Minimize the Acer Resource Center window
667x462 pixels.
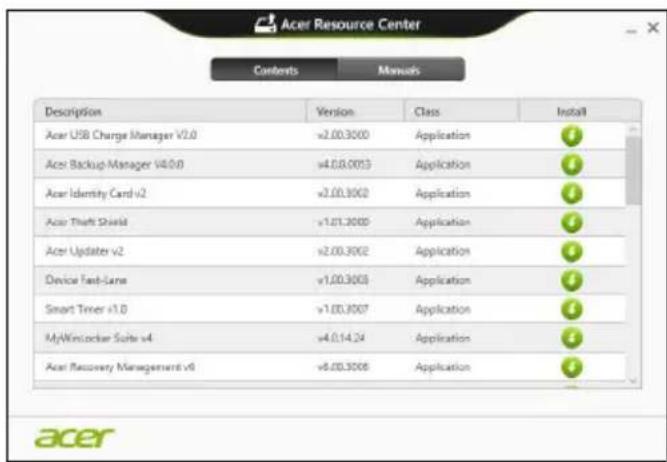coord(631,31)
